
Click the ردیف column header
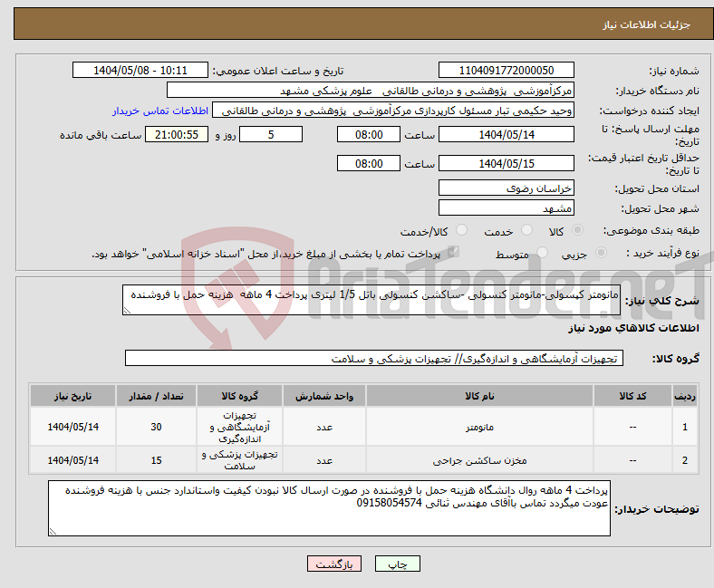(685, 396)
